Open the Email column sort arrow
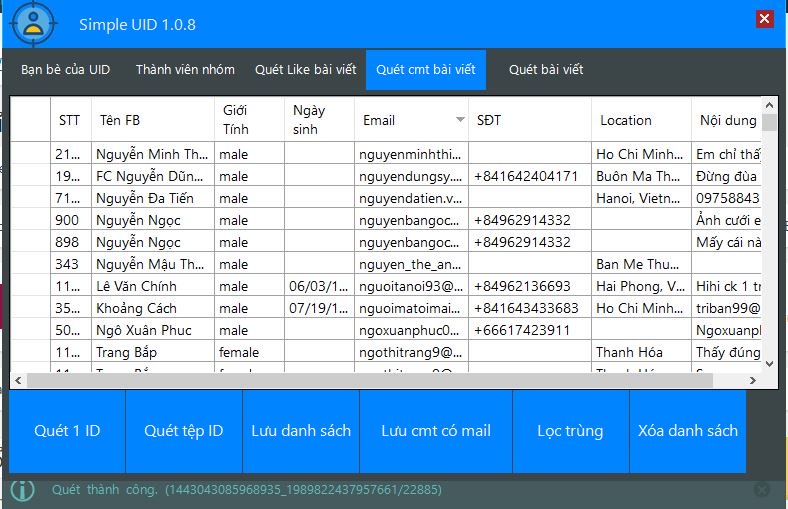Screen dimensions: 788x509 point(460,120)
